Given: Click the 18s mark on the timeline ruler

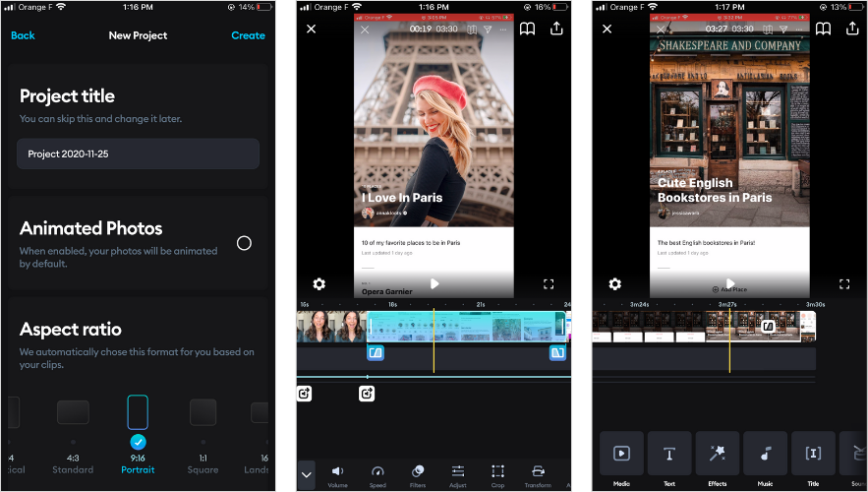Looking at the screenshot, I should coord(392,305).
